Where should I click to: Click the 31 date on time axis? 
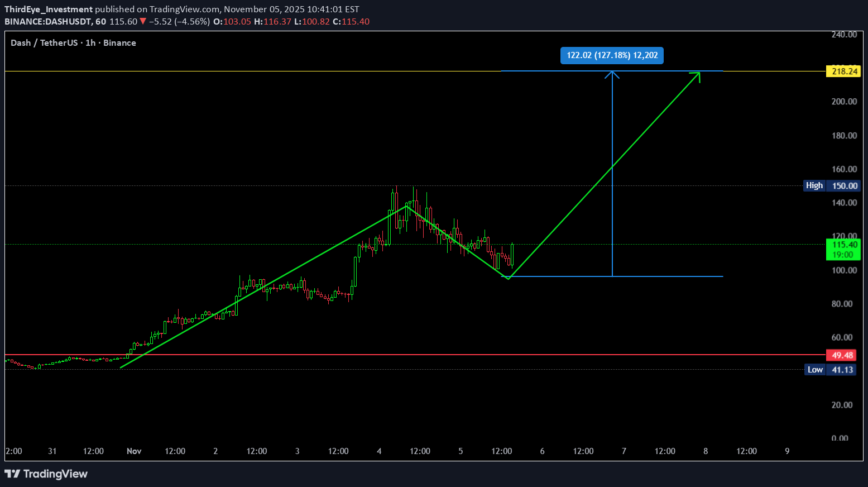coord(52,451)
